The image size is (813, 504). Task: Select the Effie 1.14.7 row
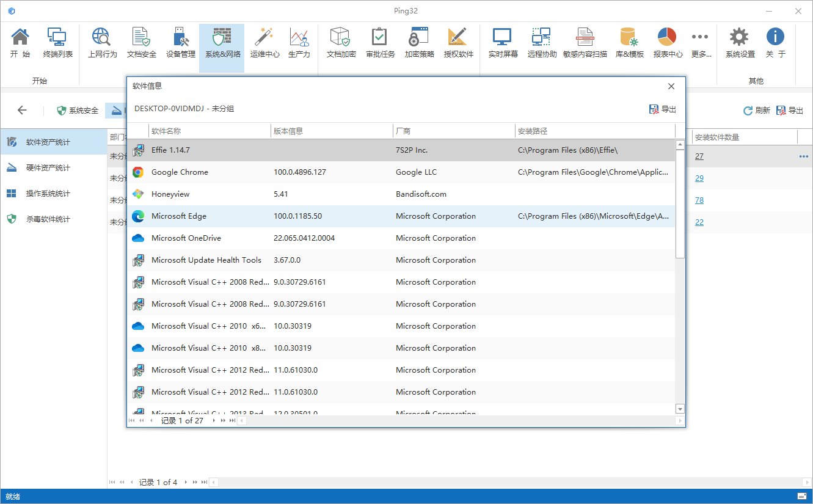click(x=401, y=150)
